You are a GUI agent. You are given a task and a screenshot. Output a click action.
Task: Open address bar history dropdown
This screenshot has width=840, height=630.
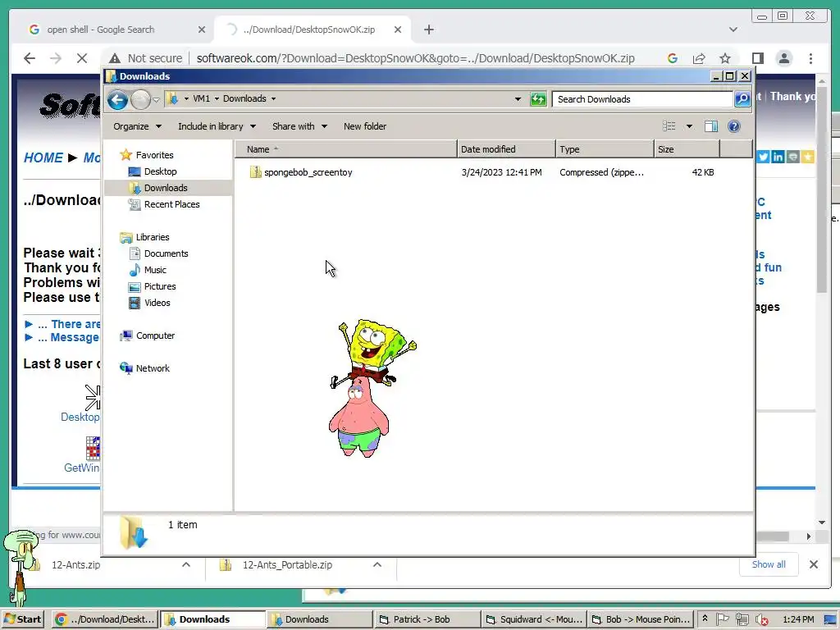pos(518,99)
